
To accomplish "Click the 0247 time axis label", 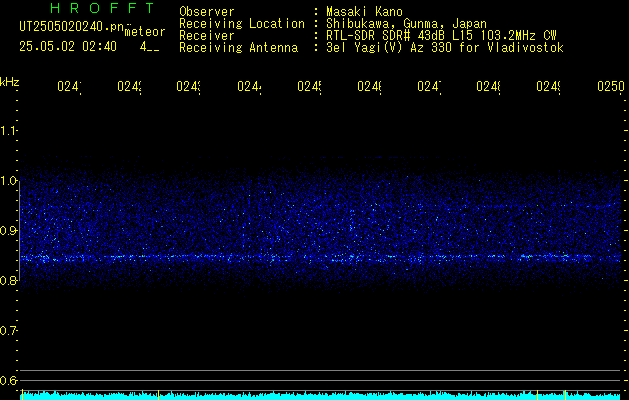I will click(429, 87).
